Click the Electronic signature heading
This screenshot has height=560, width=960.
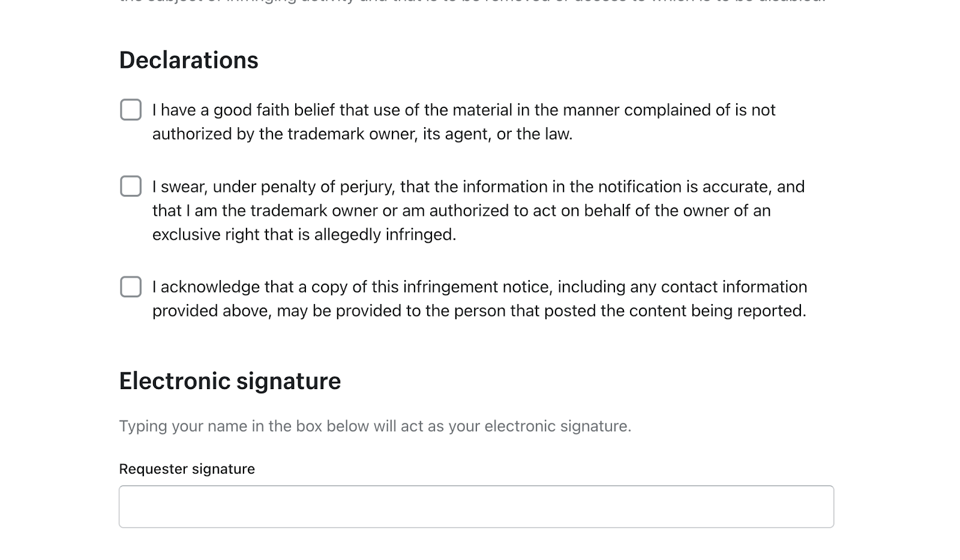230,381
